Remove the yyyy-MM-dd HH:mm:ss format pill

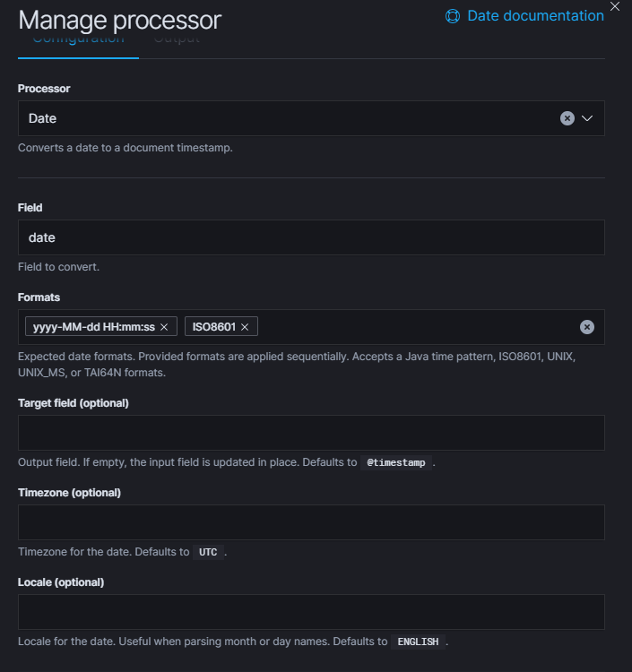(164, 327)
